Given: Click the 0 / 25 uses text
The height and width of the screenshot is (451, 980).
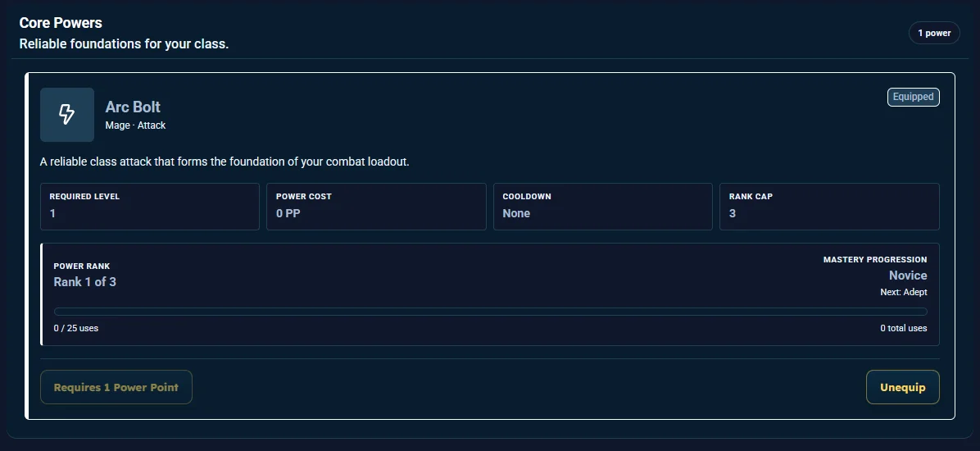Looking at the screenshot, I should tap(75, 328).
